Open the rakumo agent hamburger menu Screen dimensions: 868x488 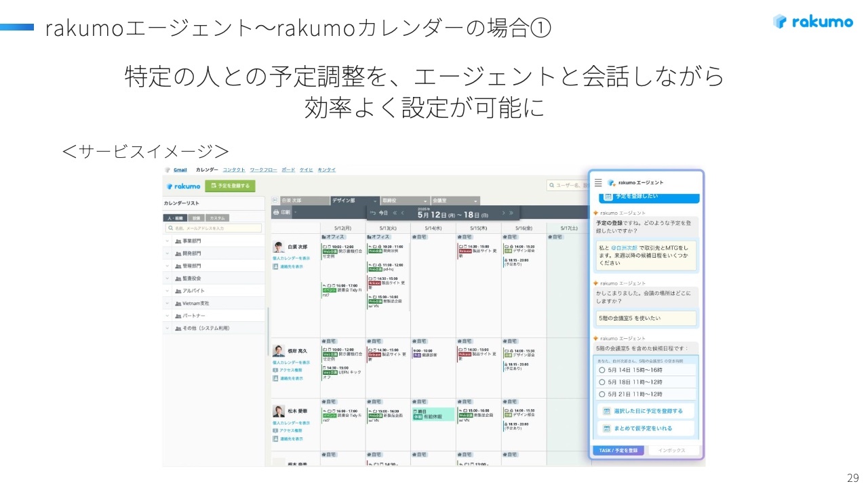coord(598,183)
